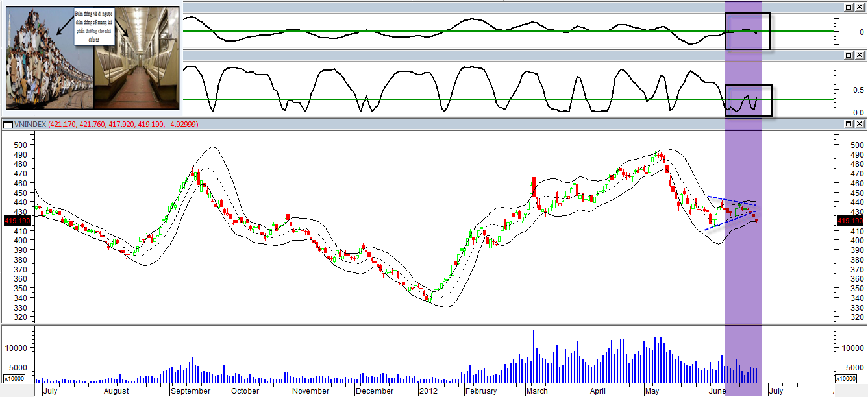Viewport: 868px width, 397px height.
Task: Click the left 419.190 price marker
Action: coord(16,221)
